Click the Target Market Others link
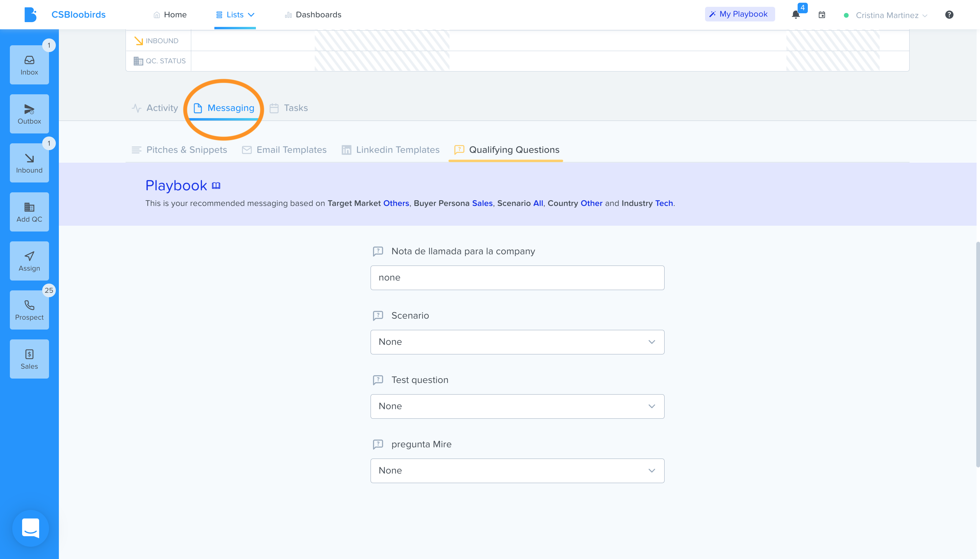 (x=396, y=203)
